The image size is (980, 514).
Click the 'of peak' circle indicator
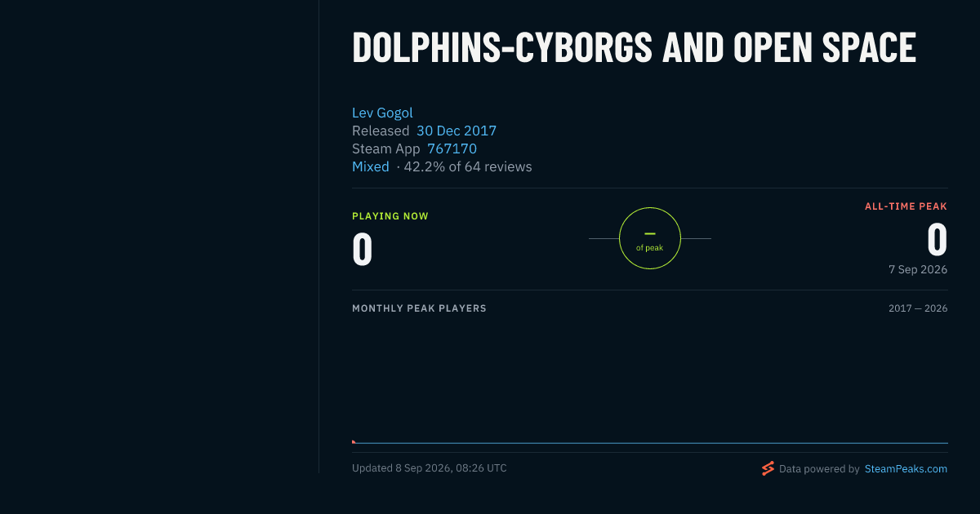pyautogui.click(x=650, y=238)
